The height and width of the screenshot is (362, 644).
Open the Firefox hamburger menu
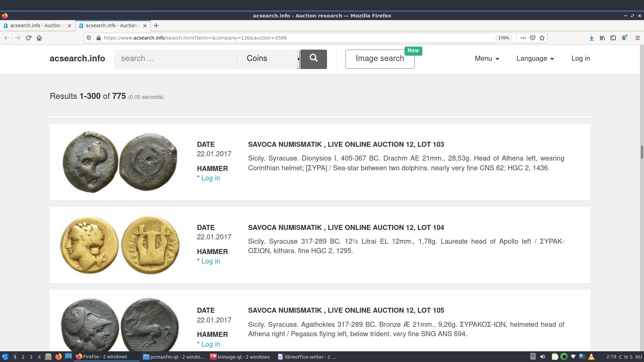pyautogui.click(x=638, y=38)
